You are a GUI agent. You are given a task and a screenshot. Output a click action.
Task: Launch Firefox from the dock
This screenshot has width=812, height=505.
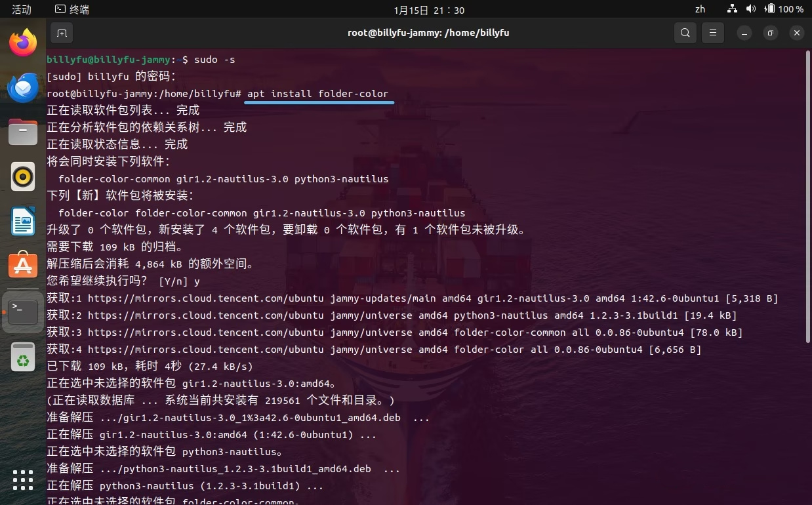23,43
